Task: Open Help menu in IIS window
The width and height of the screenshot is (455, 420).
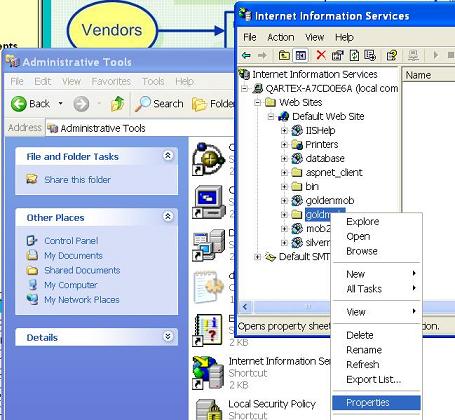Action: [344, 37]
